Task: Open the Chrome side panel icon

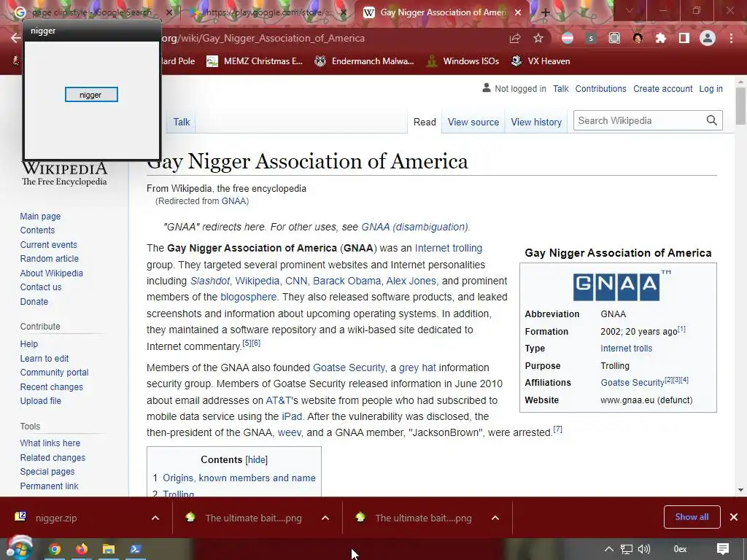Action: point(684,38)
